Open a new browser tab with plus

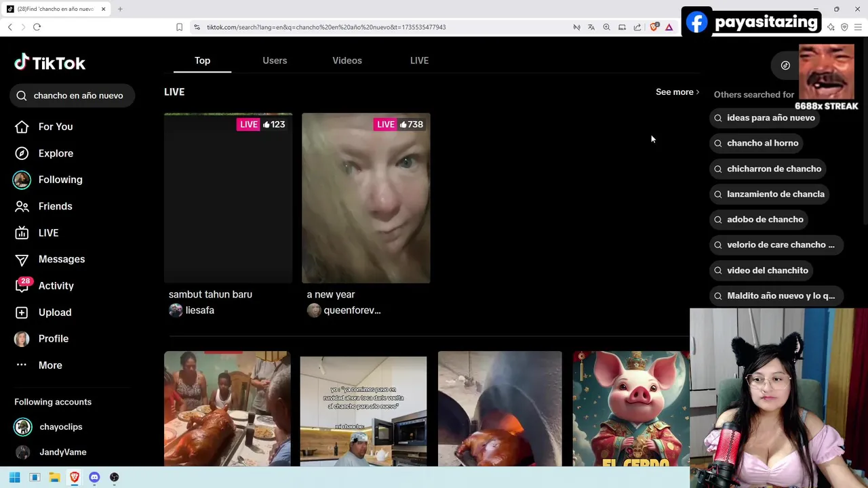(120, 9)
